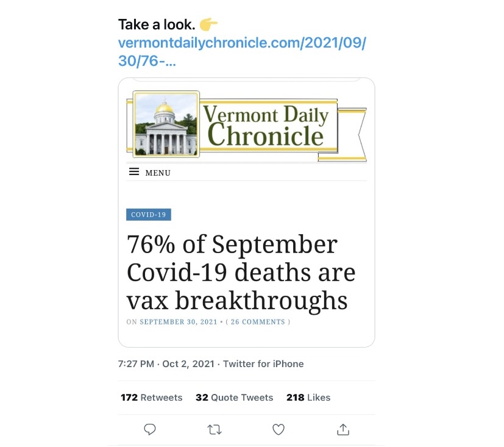Show the 218 Likes list
Image resolution: width=504 pixels, height=447 pixels.
(308, 398)
